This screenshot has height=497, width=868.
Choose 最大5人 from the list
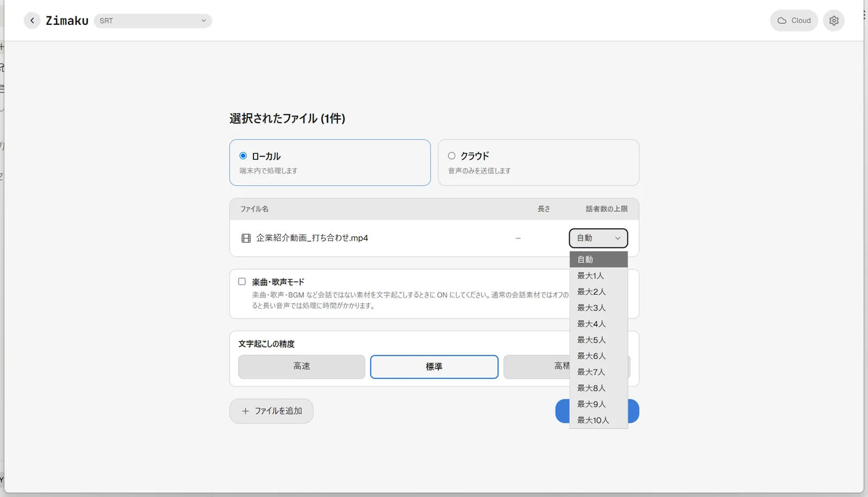[x=598, y=340]
